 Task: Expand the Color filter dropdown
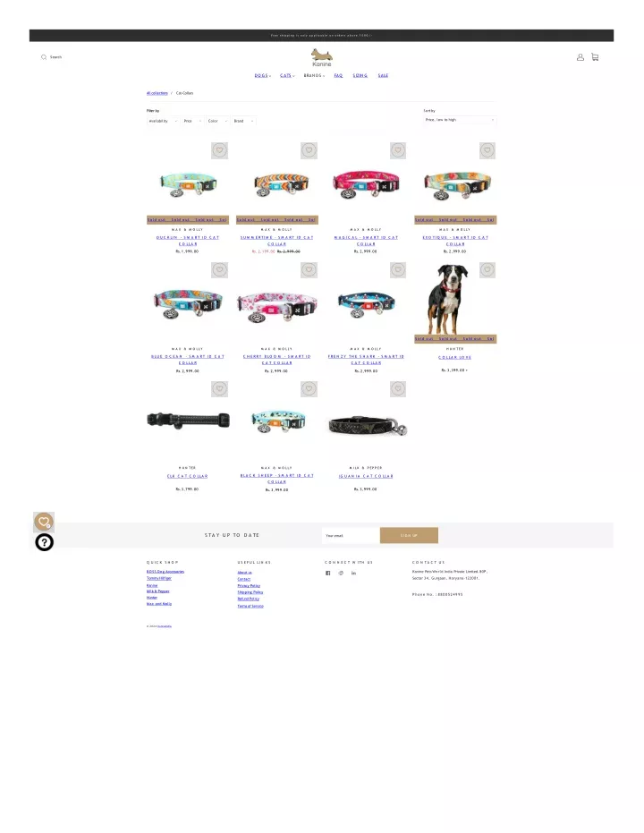(217, 121)
